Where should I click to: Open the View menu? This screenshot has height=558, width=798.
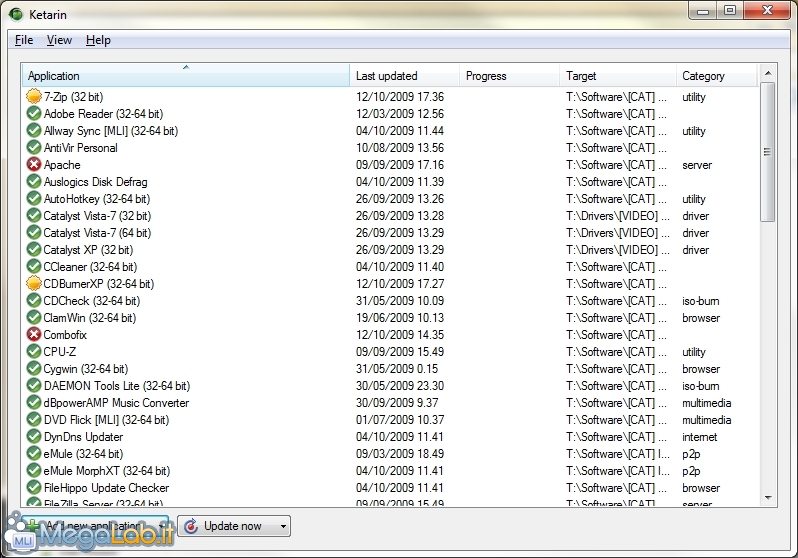[x=59, y=40]
